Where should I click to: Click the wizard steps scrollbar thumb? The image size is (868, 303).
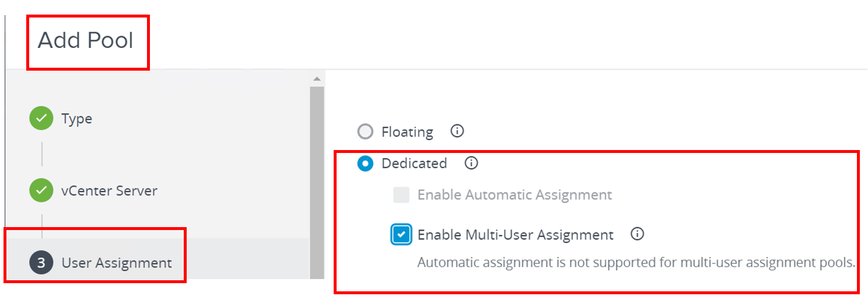pos(317,182)
